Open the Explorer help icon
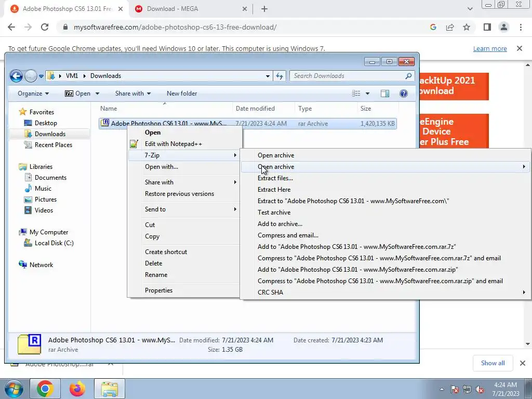This screenshot has width=532, height=399. tap(403, 94)
